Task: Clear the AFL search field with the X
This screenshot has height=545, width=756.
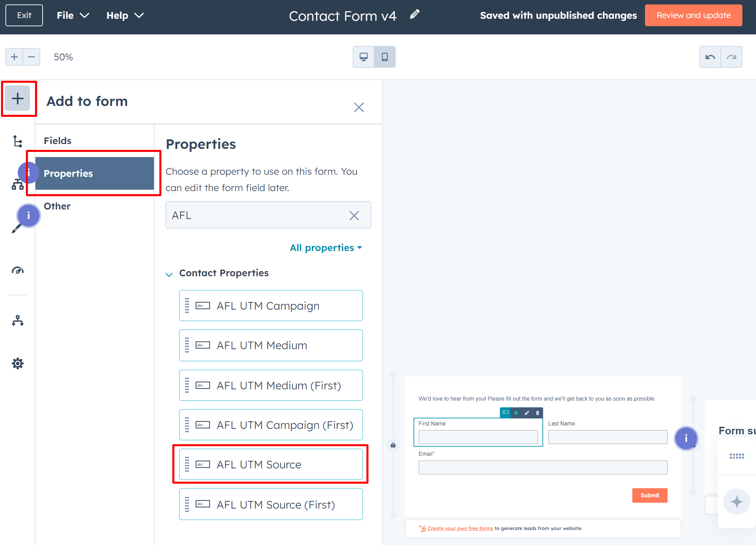Action: [x=354, y=215]
